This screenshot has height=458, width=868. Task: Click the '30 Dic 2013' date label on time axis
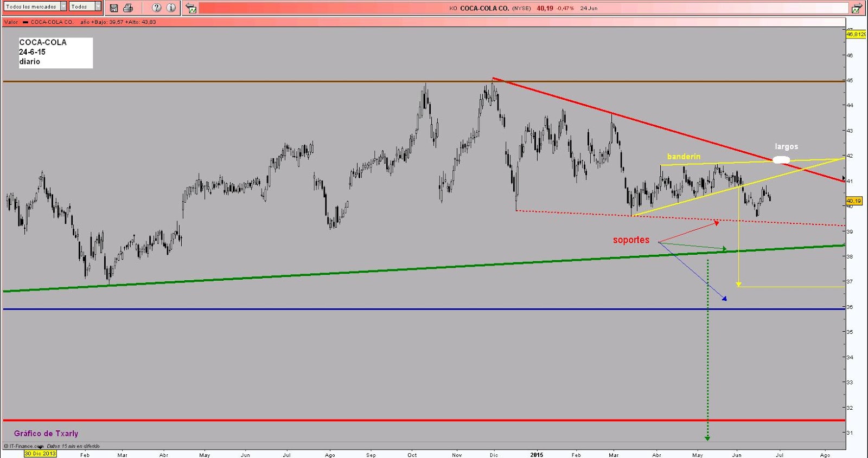coord(40,454)
